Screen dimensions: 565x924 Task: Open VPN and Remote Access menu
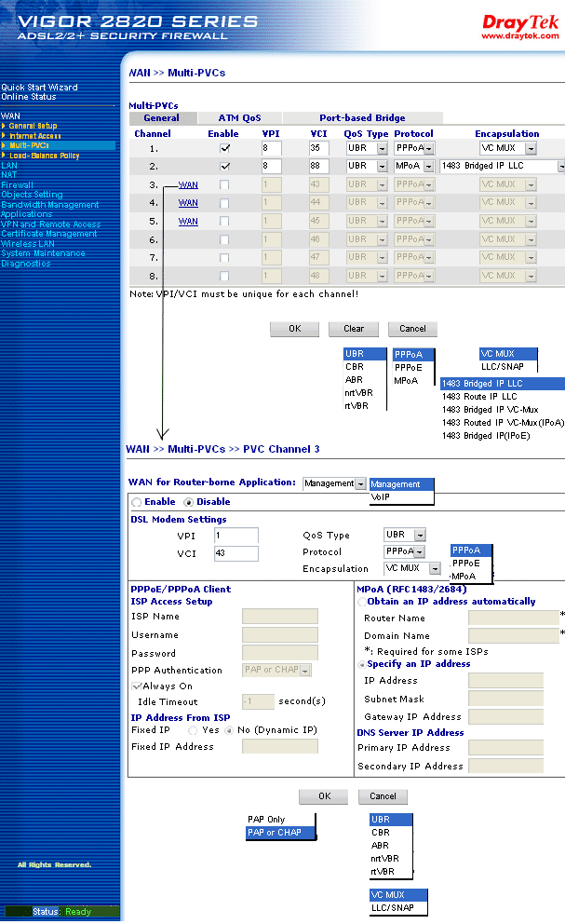(50, 224)
